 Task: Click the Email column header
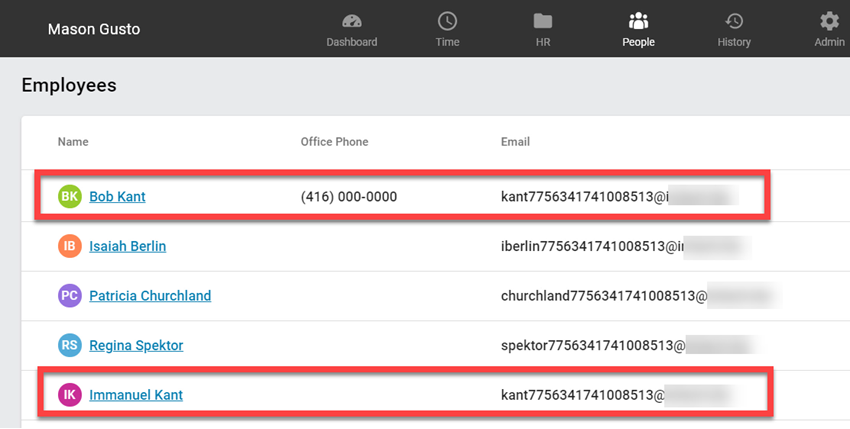pos(515,142)
